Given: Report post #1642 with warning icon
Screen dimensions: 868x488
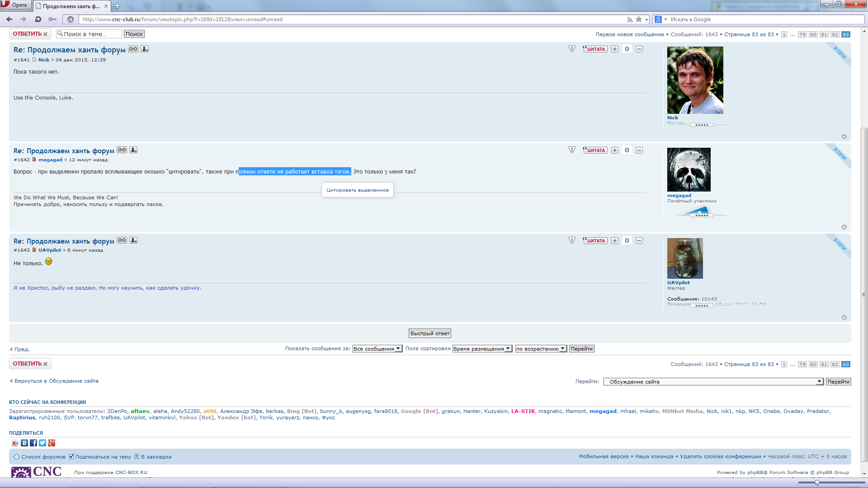Looking at the screenshot, I should (x=572, y=150).
